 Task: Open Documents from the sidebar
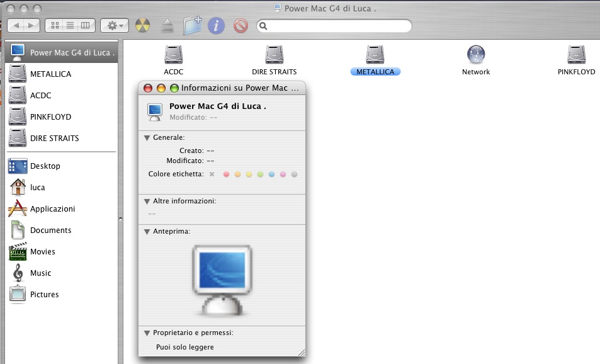coord(61,230)
